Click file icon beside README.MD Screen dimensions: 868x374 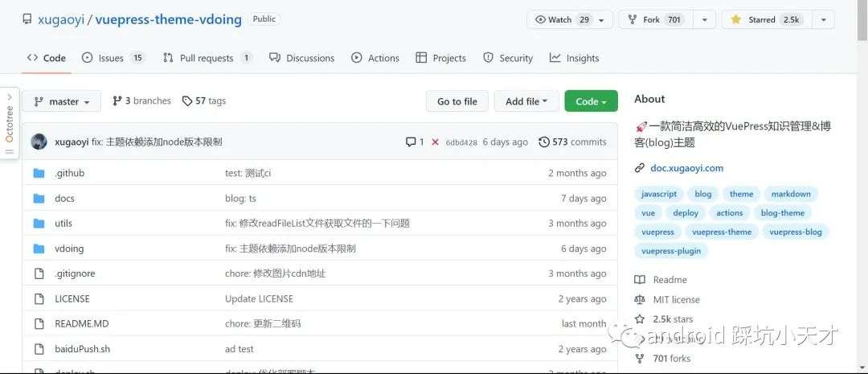[x=39, y=323]
